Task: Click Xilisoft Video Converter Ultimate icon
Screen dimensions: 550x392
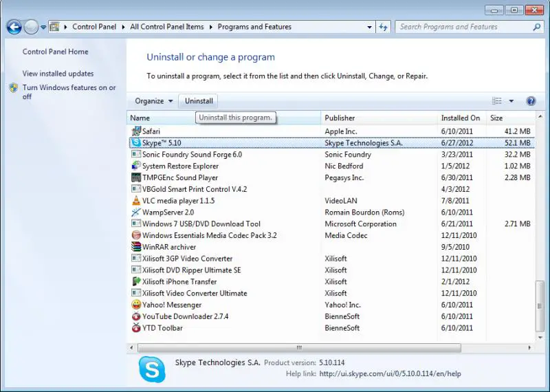Action: point(136,294)
